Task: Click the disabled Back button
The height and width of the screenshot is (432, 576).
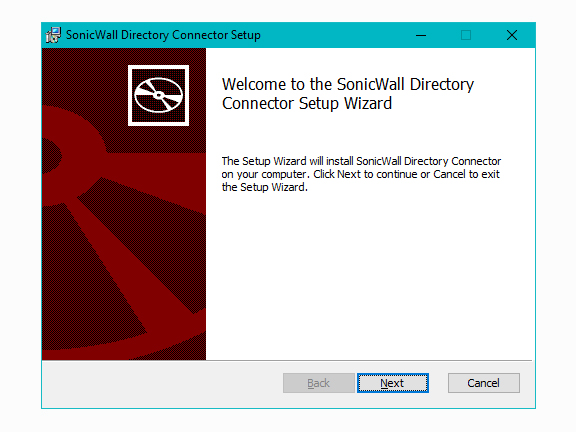Action: 318,383
